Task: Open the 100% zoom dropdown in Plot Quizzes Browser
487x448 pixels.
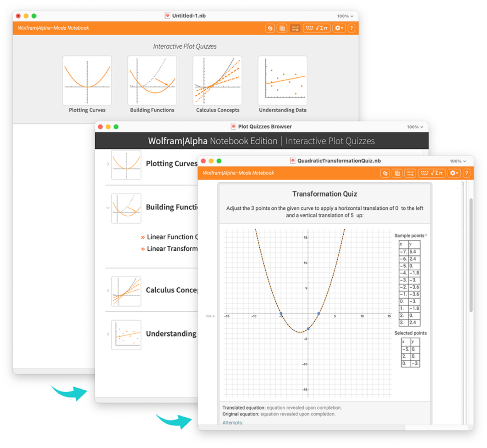Action: [x=415, y=127]
